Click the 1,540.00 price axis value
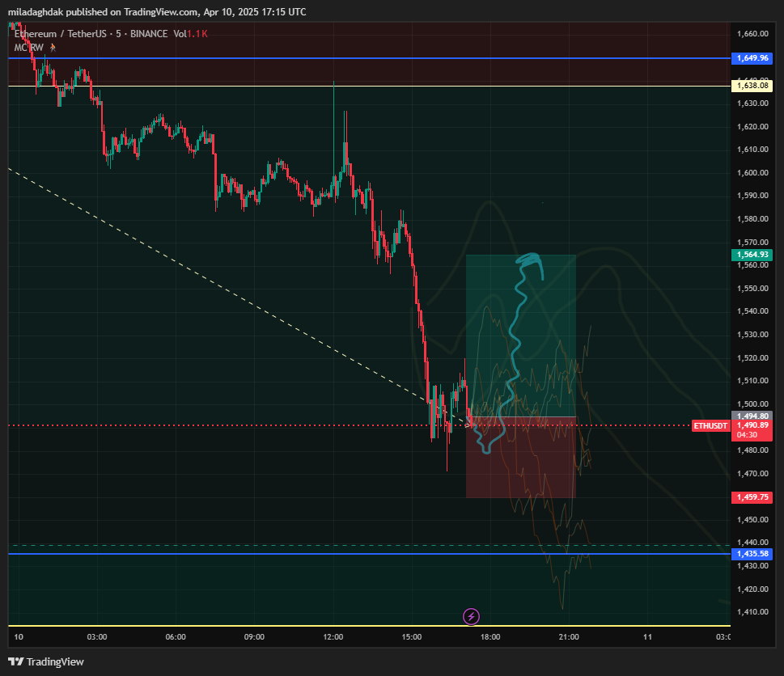This screenshot has height=676, width=784. (x=752, y=311)
